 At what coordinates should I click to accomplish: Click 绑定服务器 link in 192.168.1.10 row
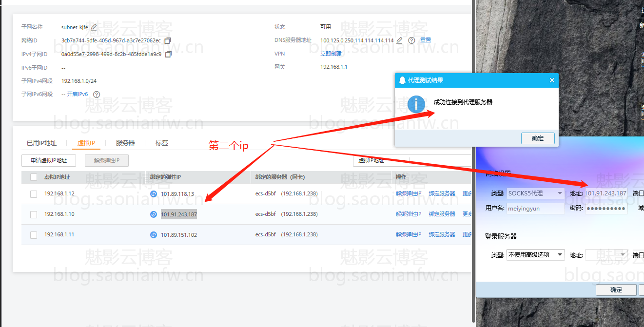[442, 214]
